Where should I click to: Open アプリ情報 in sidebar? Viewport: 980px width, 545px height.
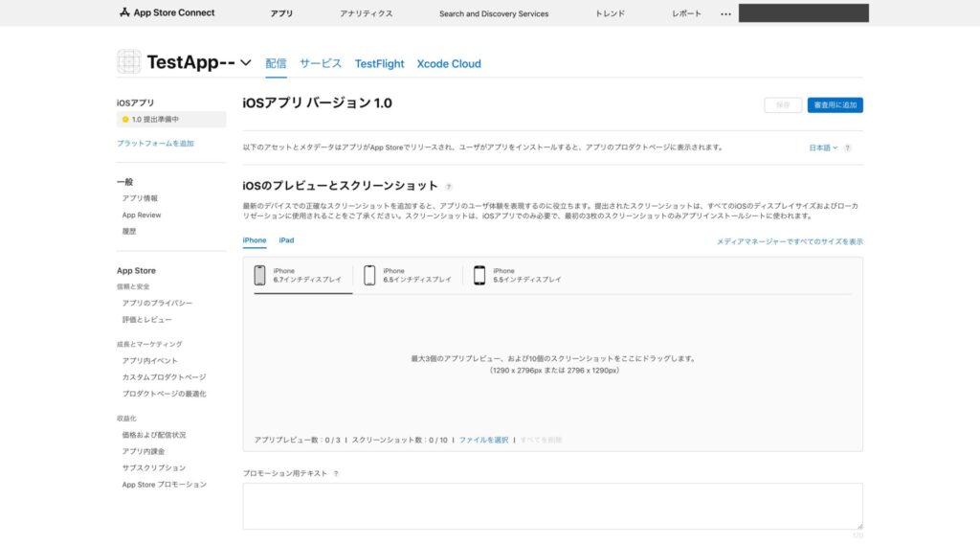140,198
